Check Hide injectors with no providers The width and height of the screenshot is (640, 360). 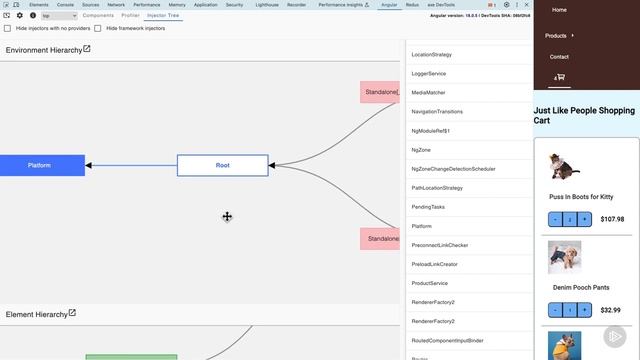pyautogui.click(x=7, y=28)
